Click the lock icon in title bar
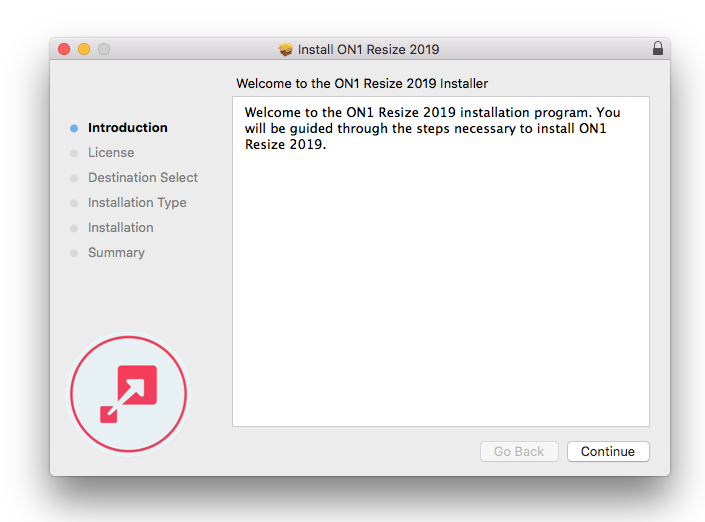Image resolution: width=705 pixels, height=522 pixels. (x=658, y=48)
